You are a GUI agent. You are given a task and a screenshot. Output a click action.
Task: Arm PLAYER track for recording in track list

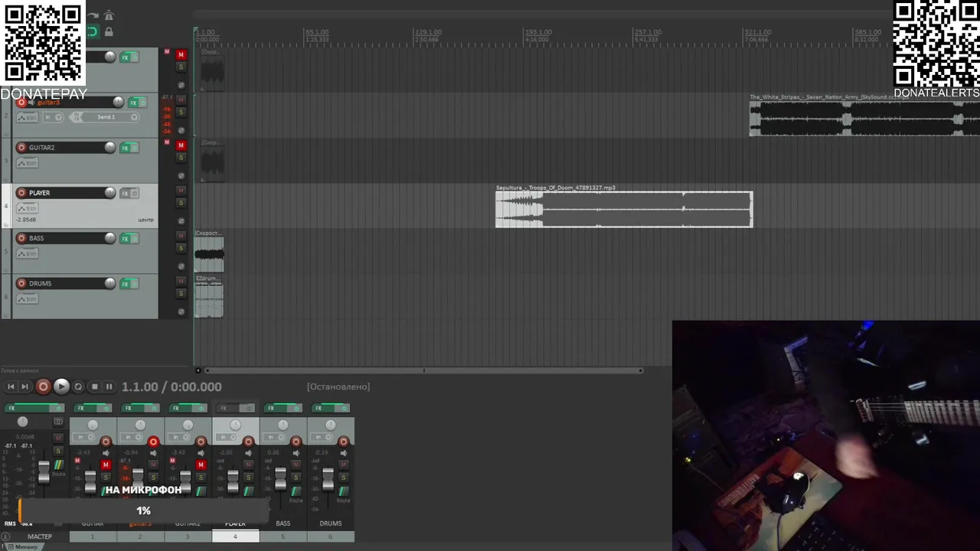click(x=21, y=193)
